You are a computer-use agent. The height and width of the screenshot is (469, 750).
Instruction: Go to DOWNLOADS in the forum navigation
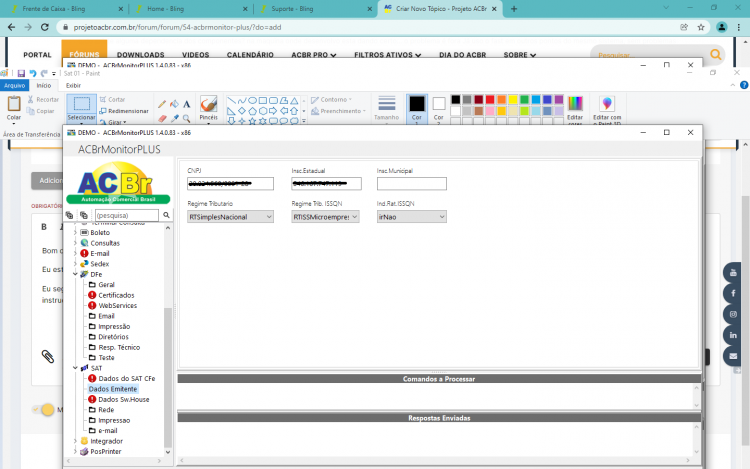141,55
